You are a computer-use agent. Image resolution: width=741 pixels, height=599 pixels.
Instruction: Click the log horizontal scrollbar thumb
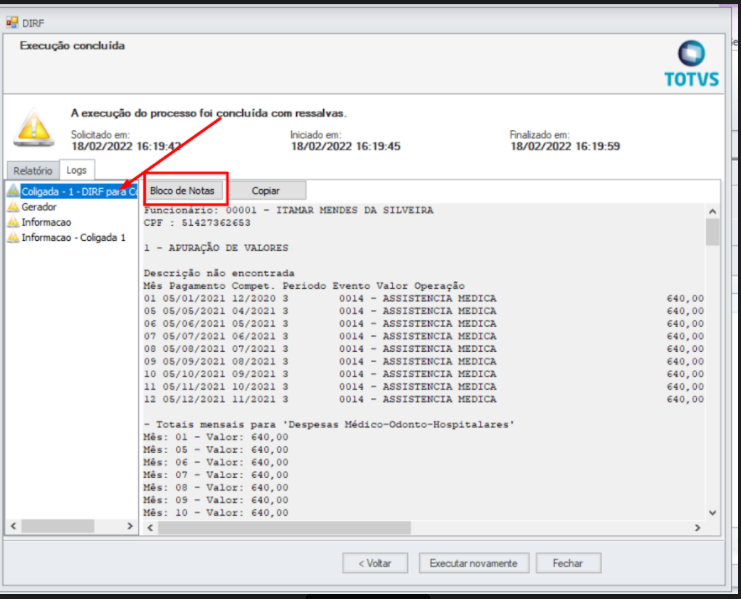pyautogui.click(x=284, y=528)
